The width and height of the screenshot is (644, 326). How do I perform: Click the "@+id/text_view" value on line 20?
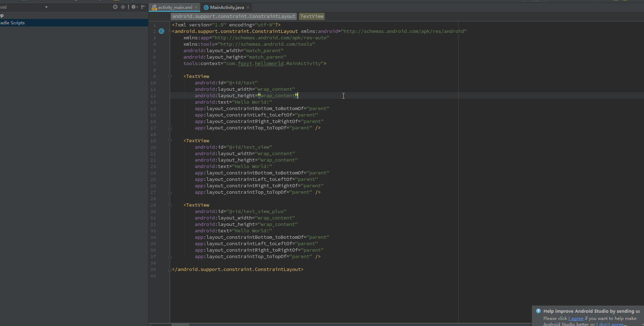(x=249, y=147)
